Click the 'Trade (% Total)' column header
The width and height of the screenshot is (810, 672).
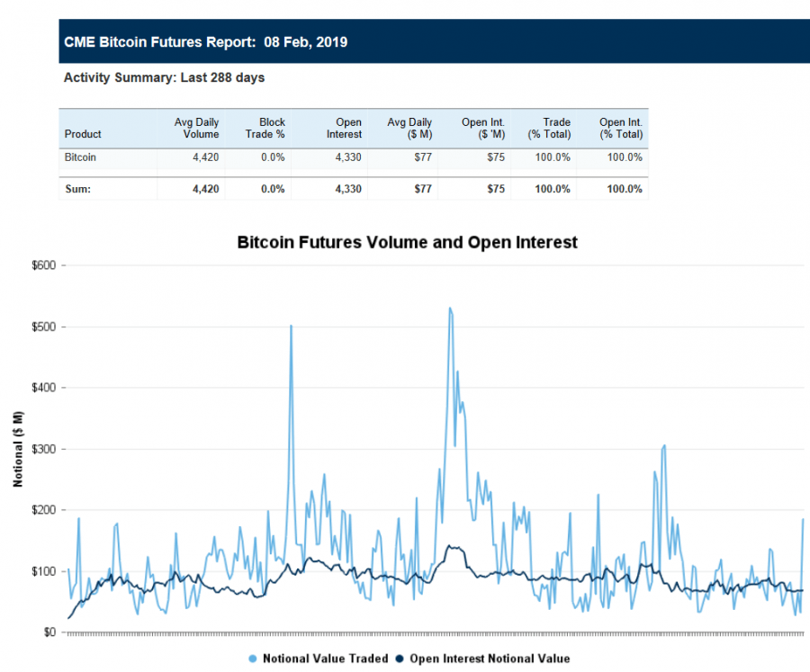point(549,128)
